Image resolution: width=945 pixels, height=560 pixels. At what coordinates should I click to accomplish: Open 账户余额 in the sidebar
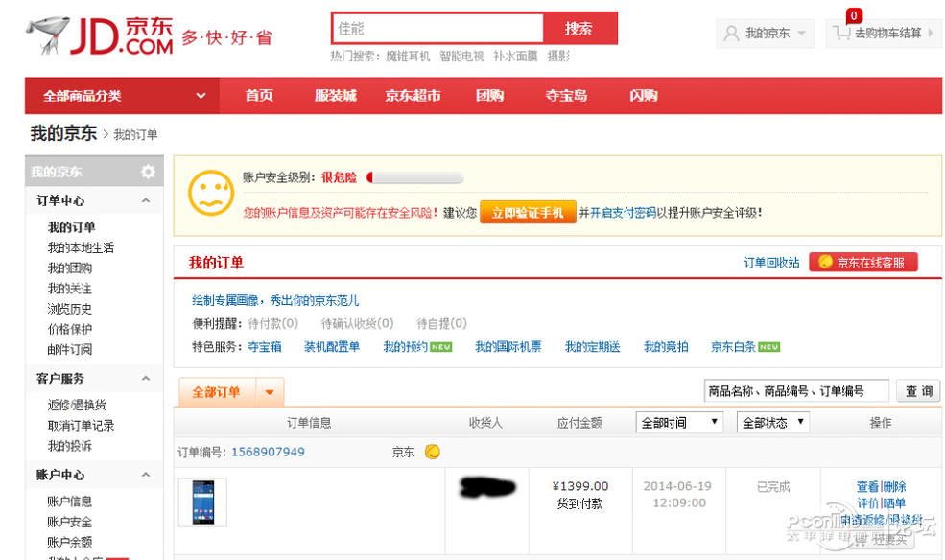click(70, 542)
